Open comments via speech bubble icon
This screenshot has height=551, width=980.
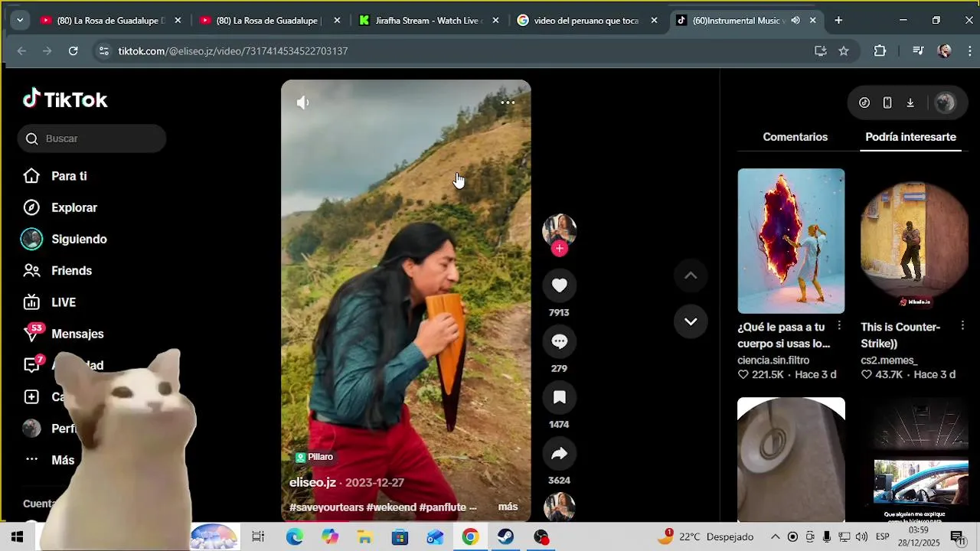(560, 341)
